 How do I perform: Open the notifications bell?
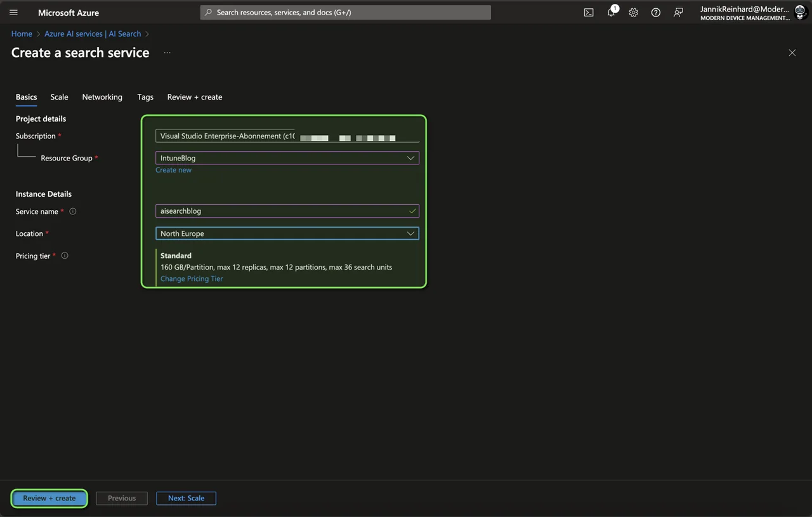pos(612,13)
